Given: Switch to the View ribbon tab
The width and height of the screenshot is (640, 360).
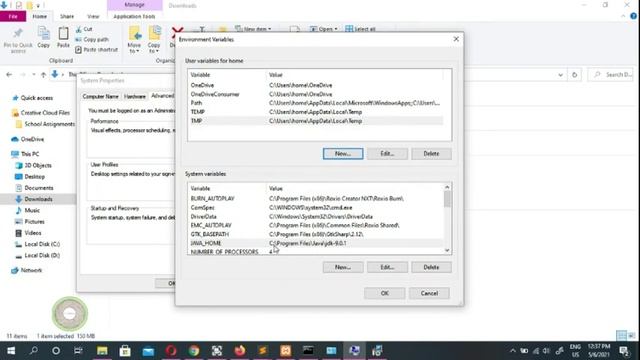Looking at the screenshot, I should (x=93, y=16).
